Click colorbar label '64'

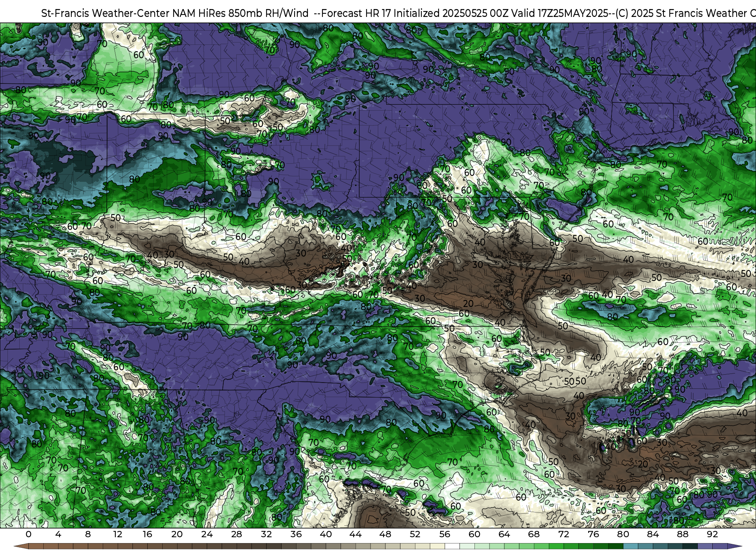(x=504, y=534)
